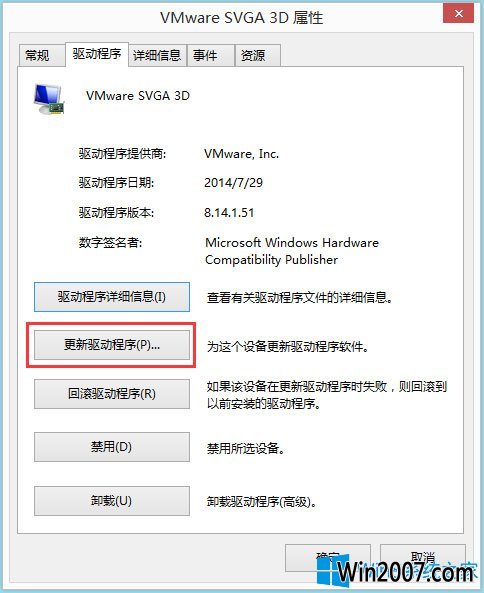Click the display adapter device icon
484x593 pixels.
click(49, 99)
